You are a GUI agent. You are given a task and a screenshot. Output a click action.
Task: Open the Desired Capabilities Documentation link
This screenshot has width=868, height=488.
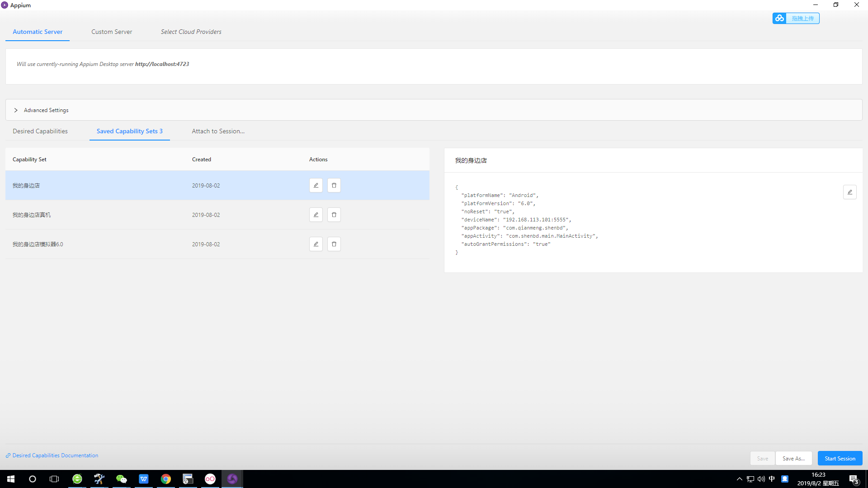(55, 455)
